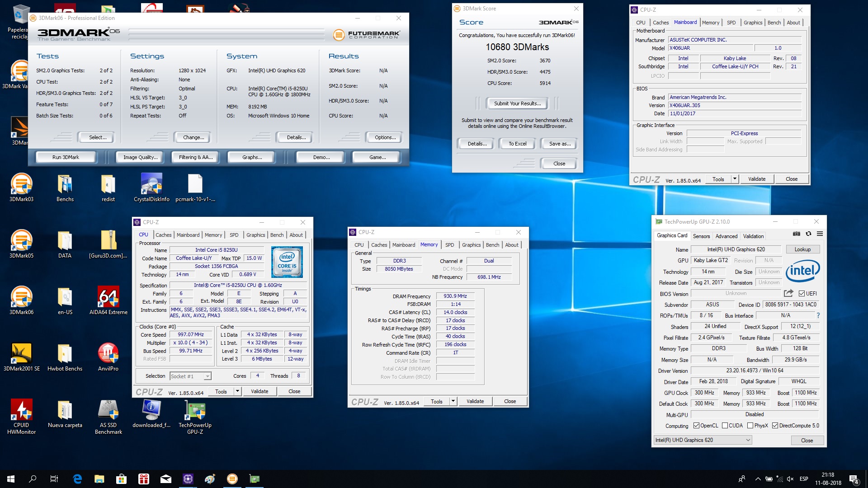
Task: Toggle the UEFI checkbox in GPU-Z
Action: [802, 294]
